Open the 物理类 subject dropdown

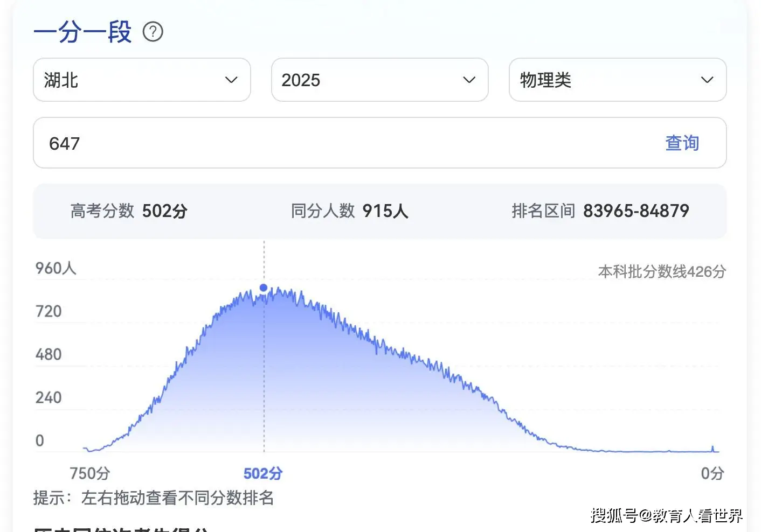(x=618, y=80)
